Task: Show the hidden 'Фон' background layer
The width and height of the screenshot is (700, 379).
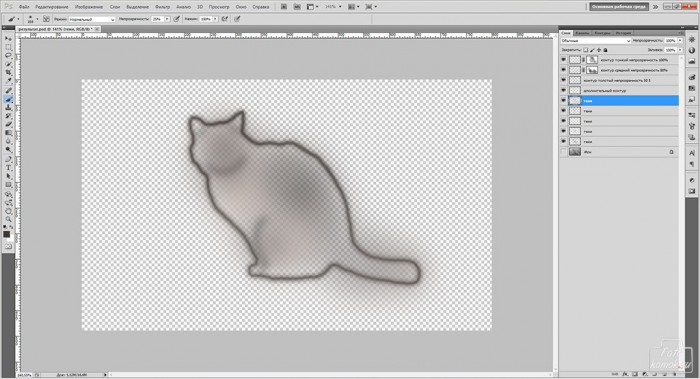Action: tap(563, 152)
